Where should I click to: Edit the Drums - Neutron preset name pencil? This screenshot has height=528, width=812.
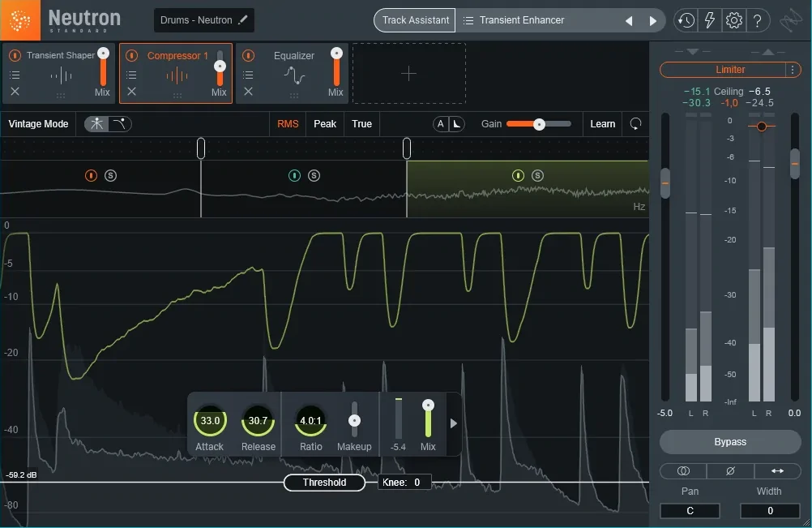tap(242, 19)
